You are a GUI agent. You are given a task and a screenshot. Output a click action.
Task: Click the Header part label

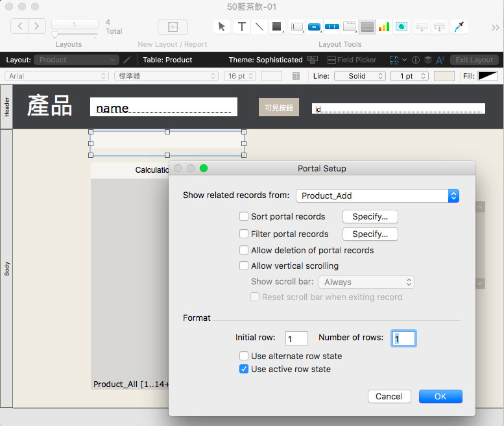(6, 106)
